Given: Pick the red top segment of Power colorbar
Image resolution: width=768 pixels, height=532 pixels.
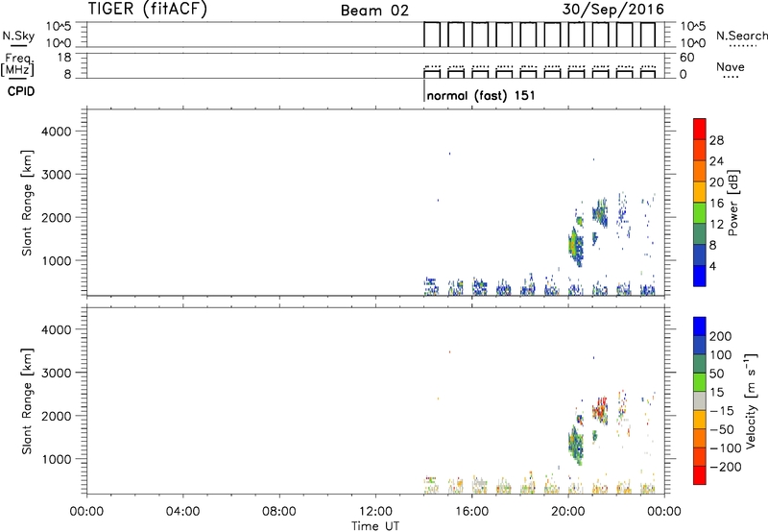Looking at the screenshot, I should click(700, 129).
